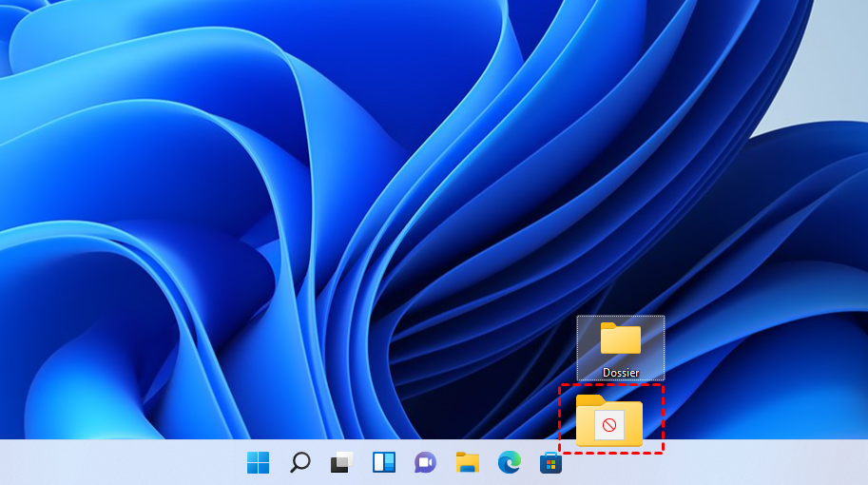Launch Task View from the taskbar
868x485 pixels.
pos(341,462)
